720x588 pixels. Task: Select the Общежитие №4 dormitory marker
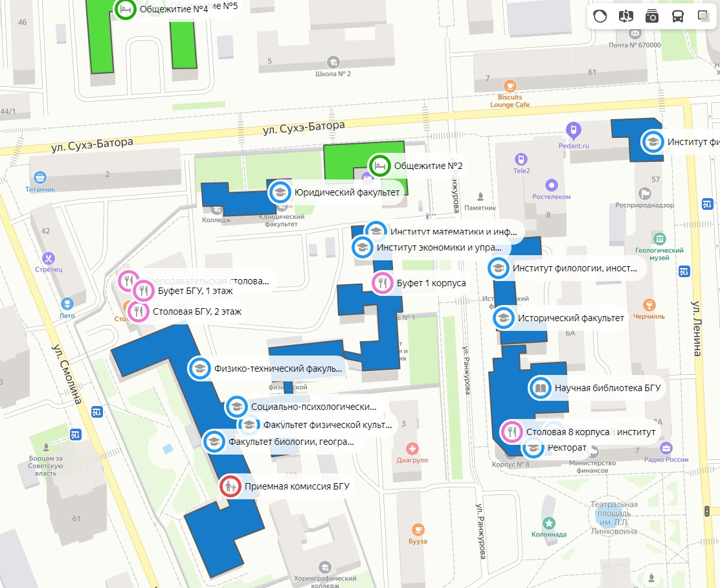pos(126,10)
